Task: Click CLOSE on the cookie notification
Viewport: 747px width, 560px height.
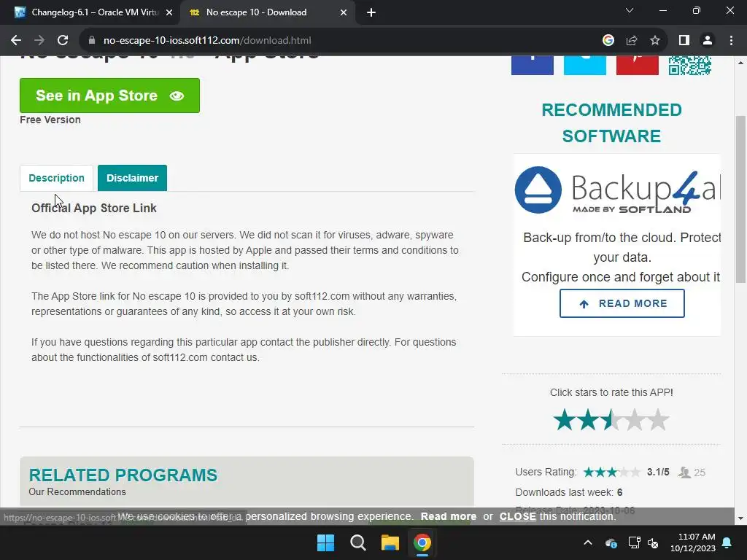Action: 517,516
